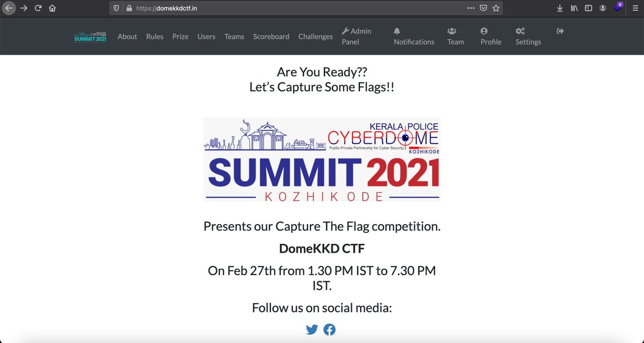Open the Scoreboard page
The height and width of the screenshot is (343, 644).
pos(271,36)
